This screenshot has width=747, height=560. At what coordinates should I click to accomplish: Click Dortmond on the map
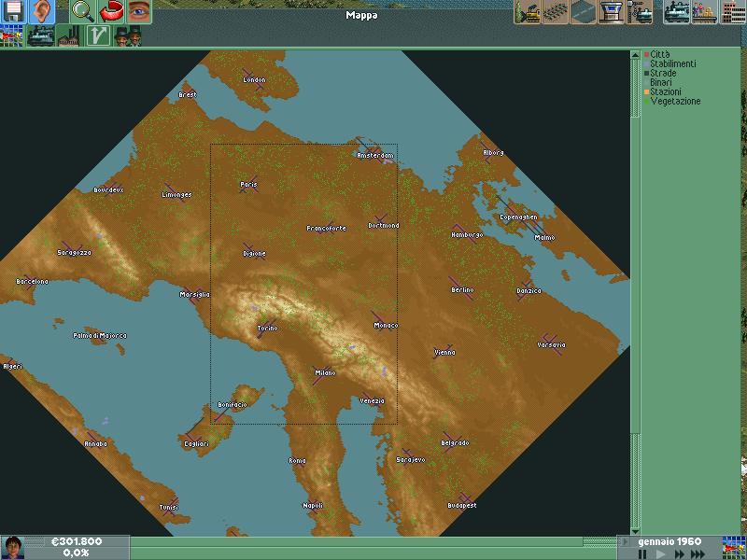tap(384, 226)
